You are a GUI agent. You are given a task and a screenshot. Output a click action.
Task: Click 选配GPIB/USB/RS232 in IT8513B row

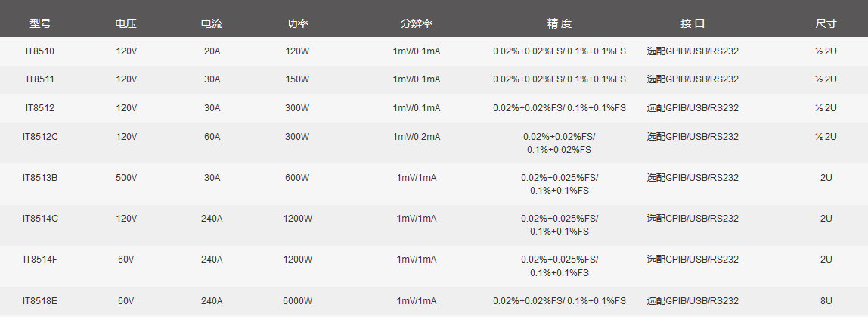[693, 177]
